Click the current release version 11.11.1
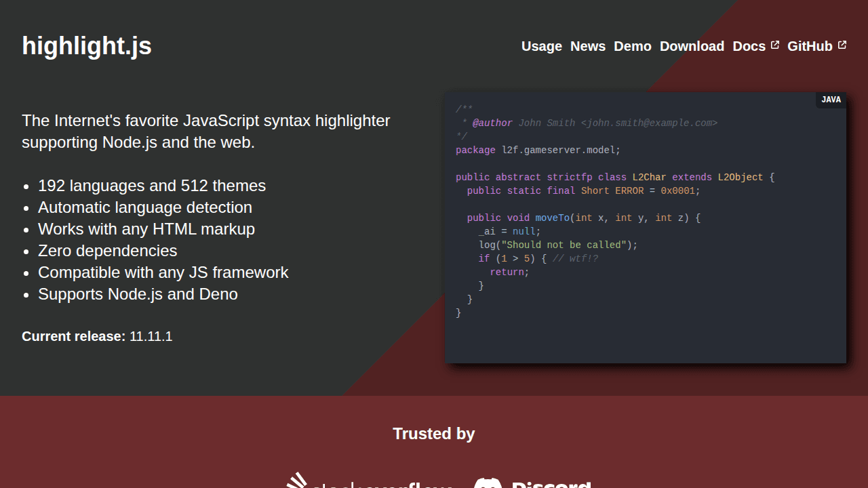 [151, 336]
